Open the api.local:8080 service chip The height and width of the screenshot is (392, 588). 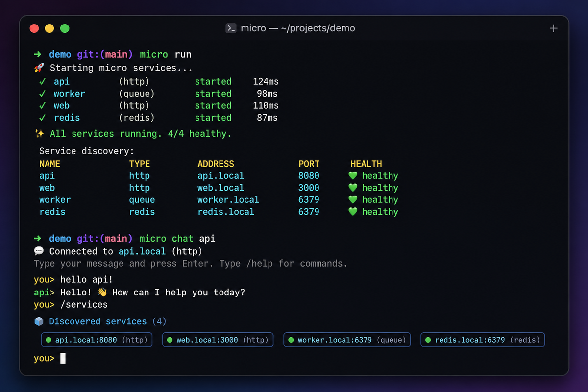coord(97,340)
